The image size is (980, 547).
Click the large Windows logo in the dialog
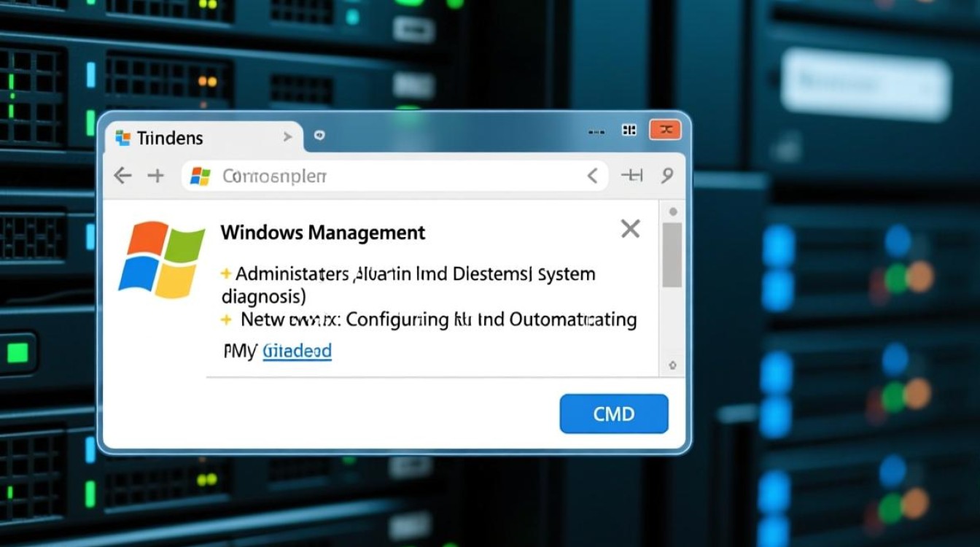pyautogui.click(x=161, y=260)
